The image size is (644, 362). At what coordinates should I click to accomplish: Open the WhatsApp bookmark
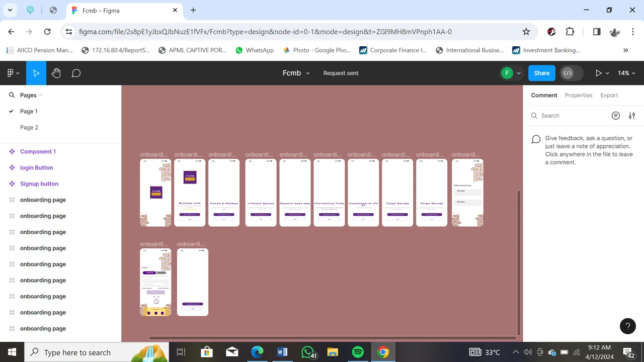point(254,50)
